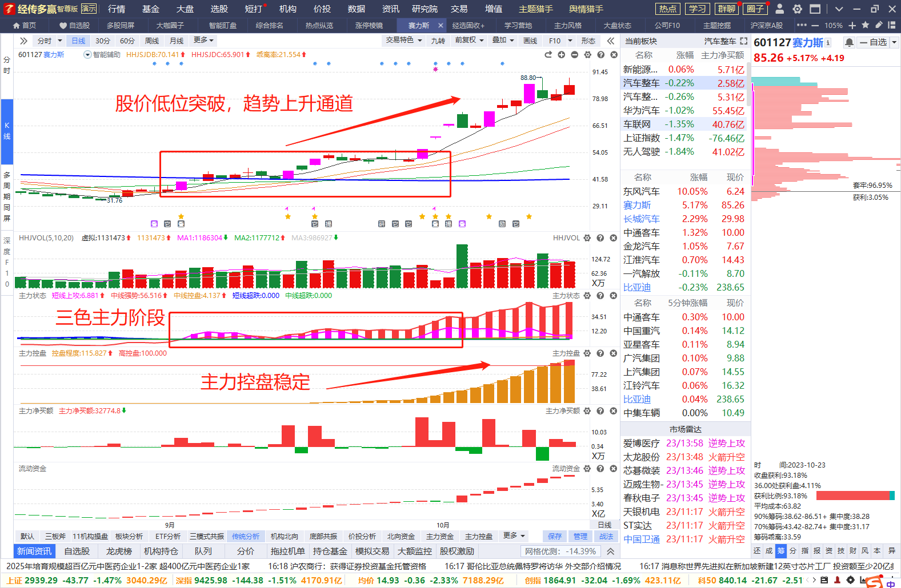Viewport: 901px width, 588px height.
Task: Switch to 日线 period
Action: pos(78,41)
